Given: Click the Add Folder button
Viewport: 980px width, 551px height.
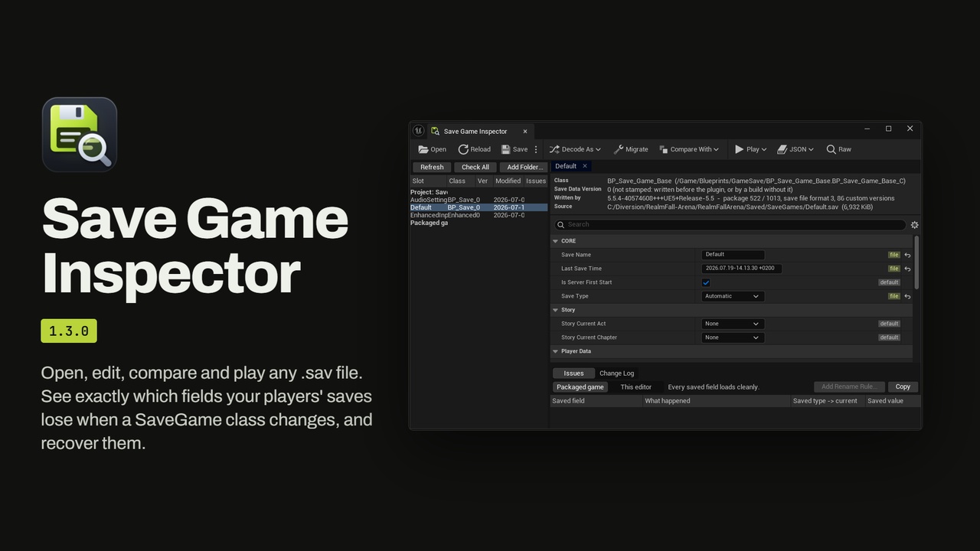Looking at the screenshot, I should [x=524, y=167].
